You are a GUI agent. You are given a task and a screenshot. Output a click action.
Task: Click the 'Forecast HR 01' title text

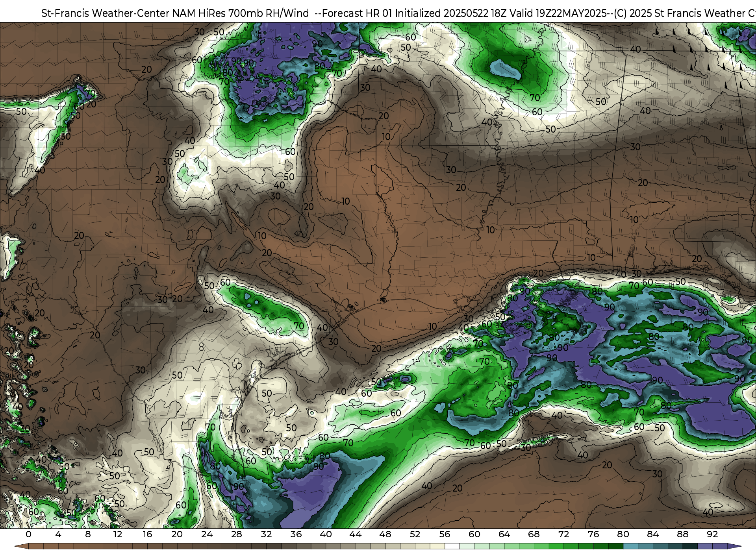pos(357,13)
